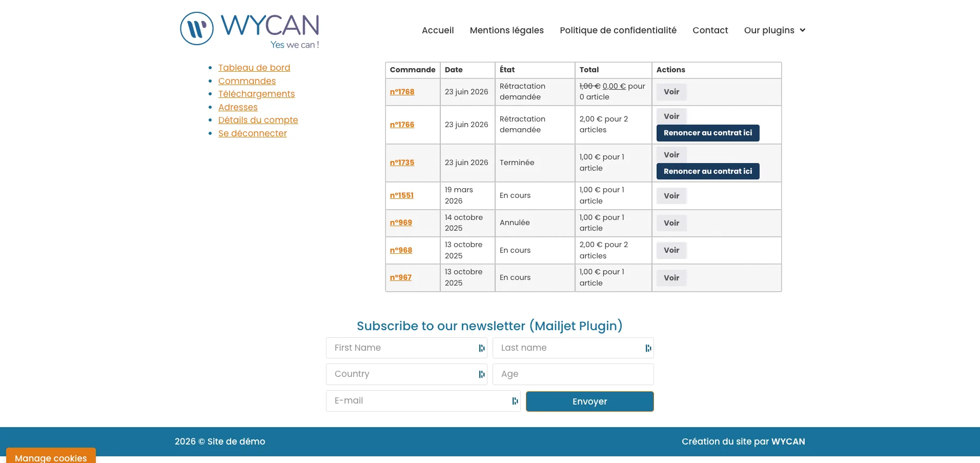The height and width of the screenshot is (463, 980).
Task: Open order n°1768
Action: click(402, 92)
